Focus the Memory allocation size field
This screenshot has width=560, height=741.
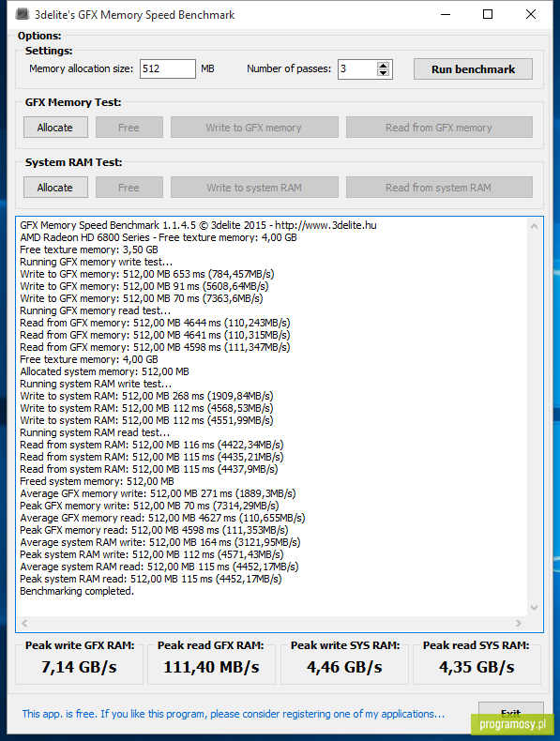pos(167,69)
